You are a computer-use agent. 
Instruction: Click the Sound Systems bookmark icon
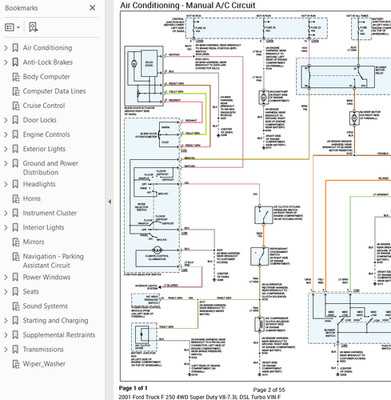coord(16,306)
